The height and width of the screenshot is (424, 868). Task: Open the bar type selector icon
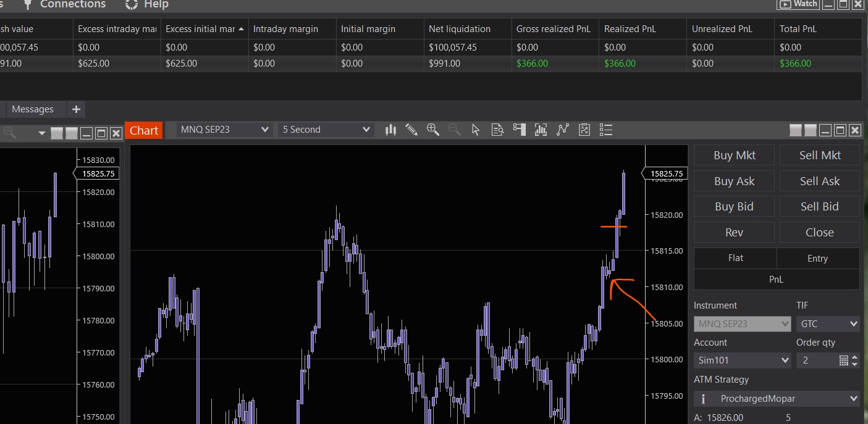tap(390, 130)
